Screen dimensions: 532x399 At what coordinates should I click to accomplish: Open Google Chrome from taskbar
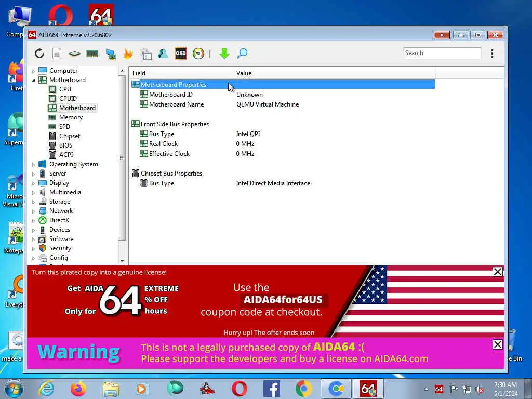tap(303, 389)
